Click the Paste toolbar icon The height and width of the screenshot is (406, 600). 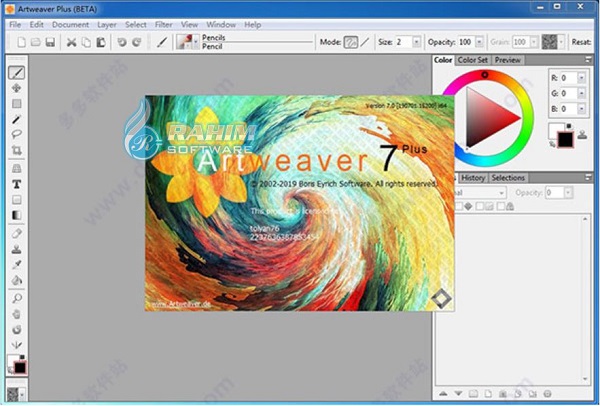101,42
